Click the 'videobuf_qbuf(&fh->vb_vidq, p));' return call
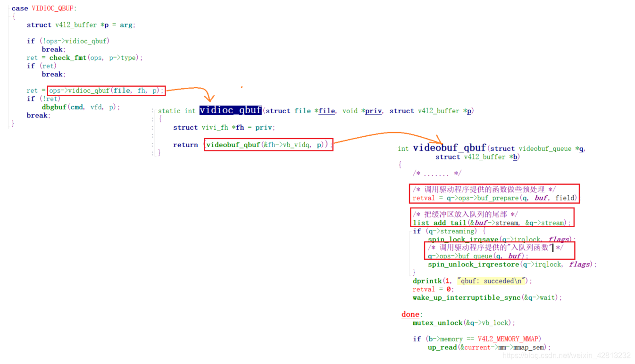 pos(269,145)
